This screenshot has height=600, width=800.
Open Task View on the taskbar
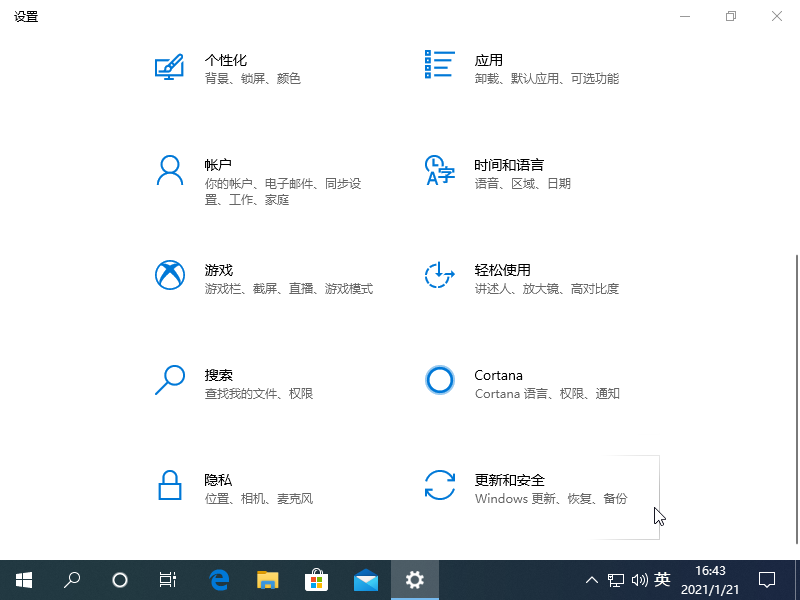(167, 580)
